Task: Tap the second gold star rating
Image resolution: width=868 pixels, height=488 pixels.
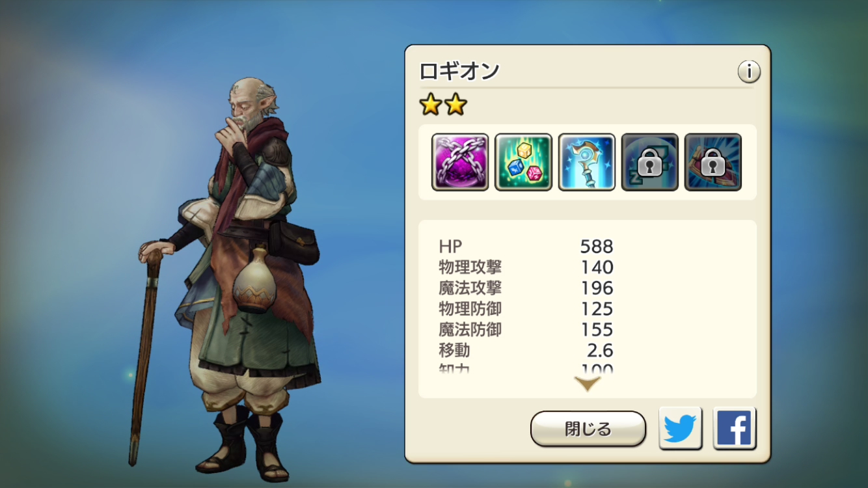Action: click(x=455, y=104)
